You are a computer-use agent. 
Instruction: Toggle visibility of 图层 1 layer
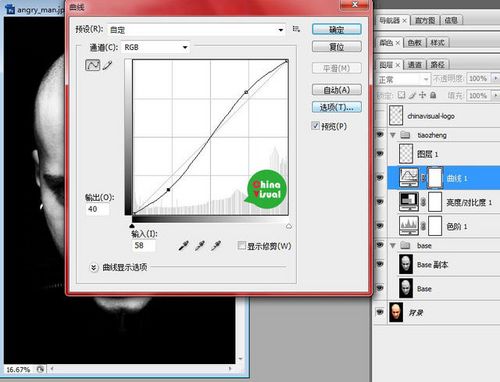coord(380,153)
